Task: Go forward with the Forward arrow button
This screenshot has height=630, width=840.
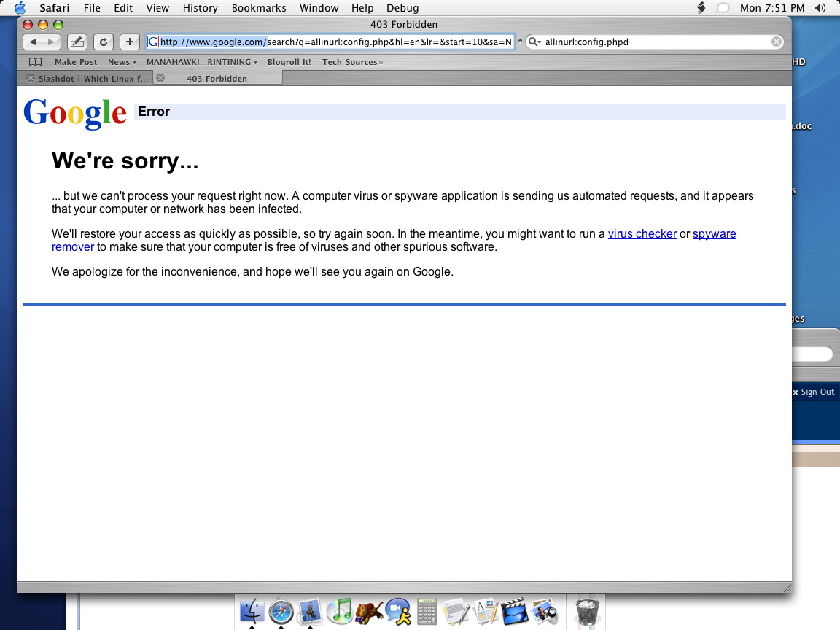Action: point(52,42)
